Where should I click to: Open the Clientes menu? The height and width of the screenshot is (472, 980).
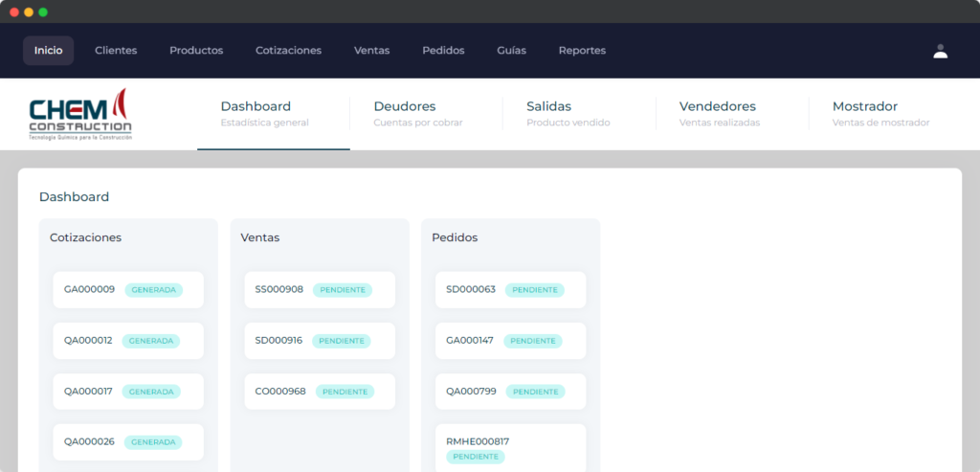click(116, 51)
